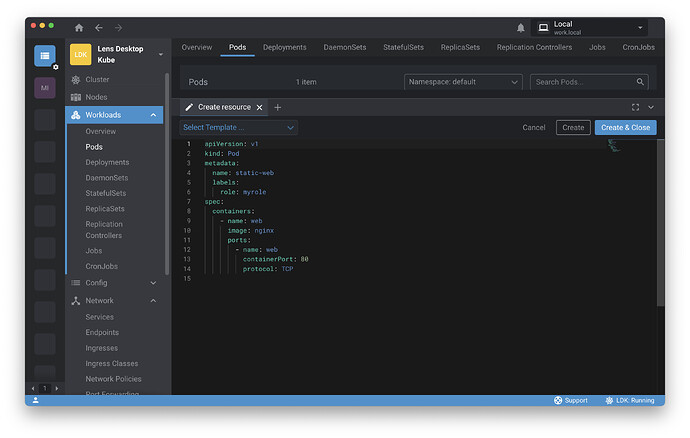
Task: Open the Select Template dropdown
Action: coord(238,127)
